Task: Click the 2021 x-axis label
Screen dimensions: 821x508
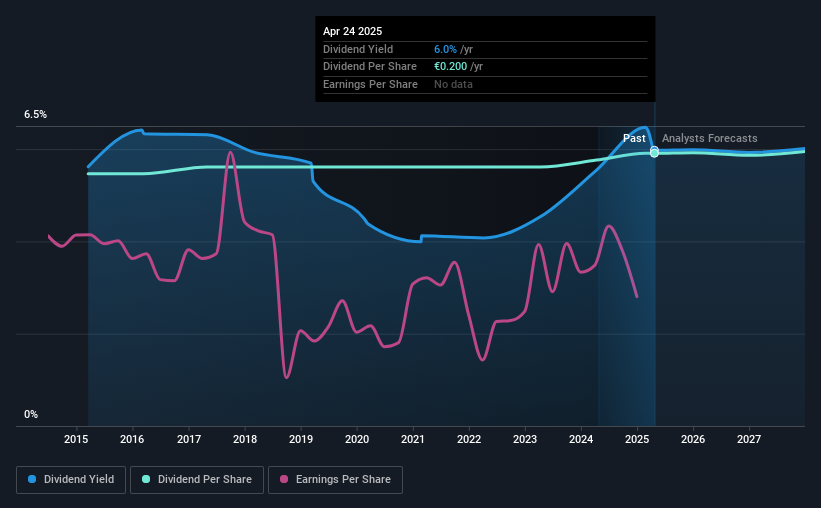Action: pyautogui.click(x=413, y=439)
